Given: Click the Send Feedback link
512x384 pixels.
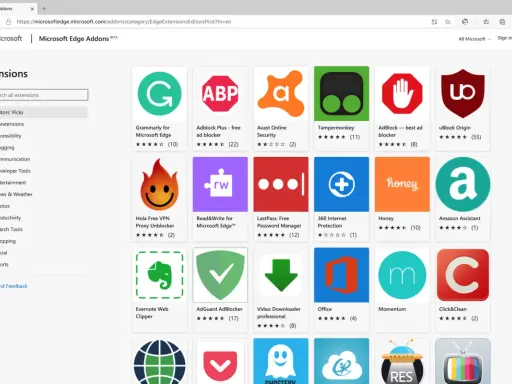Looking at the screenshot, I should 14,286.
